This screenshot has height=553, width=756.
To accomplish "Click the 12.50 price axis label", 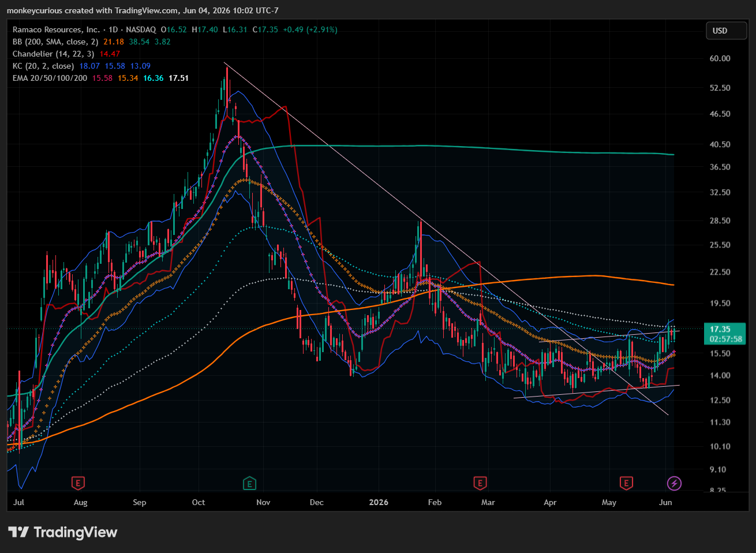I will pos(720,400).
